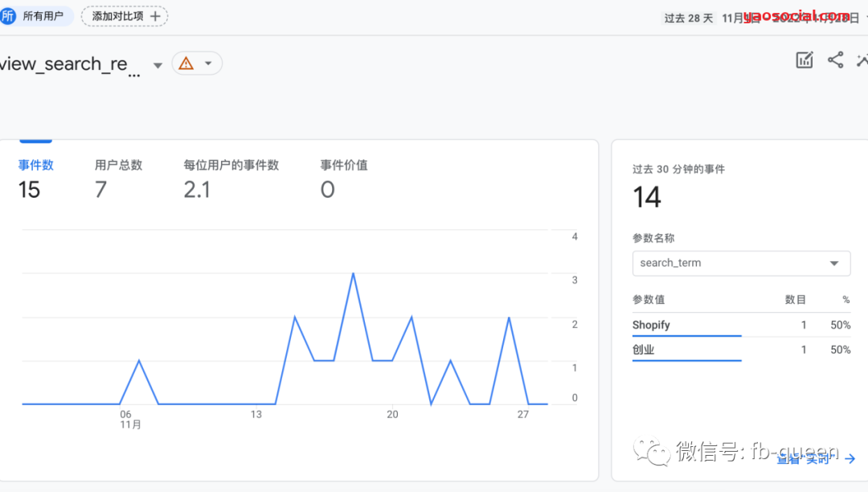
Task: Open the customize report editor icon
Action: [805, 59]
